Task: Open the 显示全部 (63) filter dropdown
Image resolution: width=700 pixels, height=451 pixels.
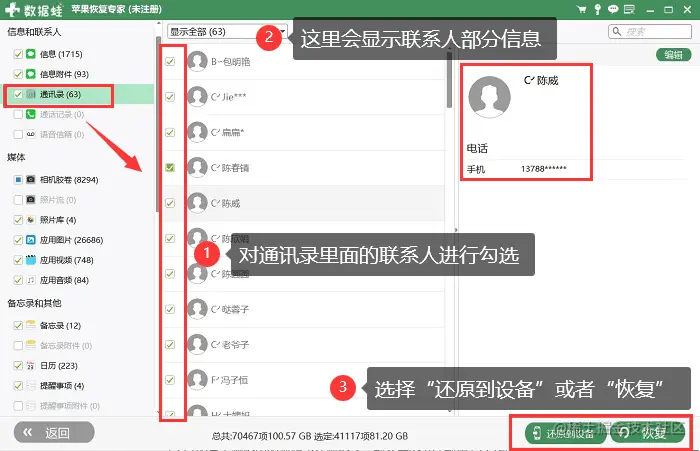Action: (227, 32)
